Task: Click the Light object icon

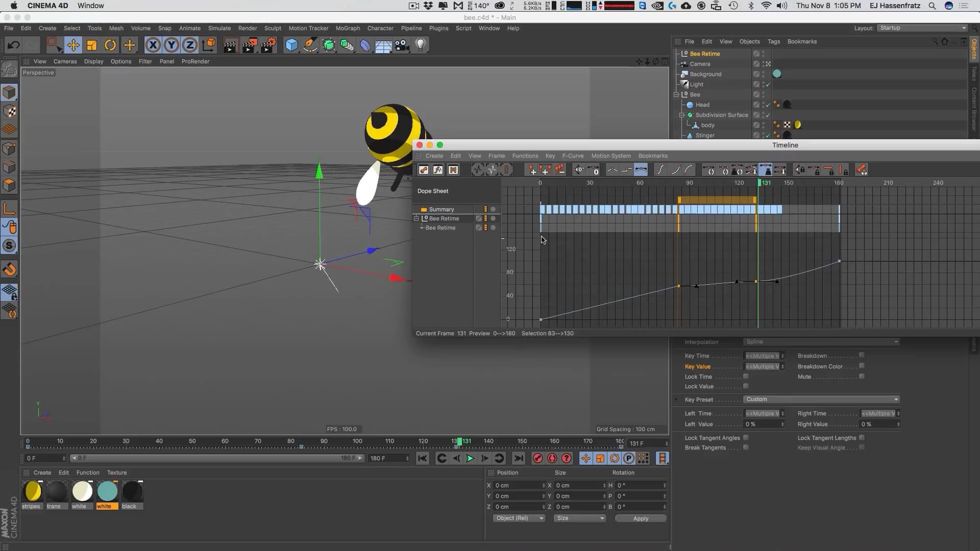Action: 421,45
